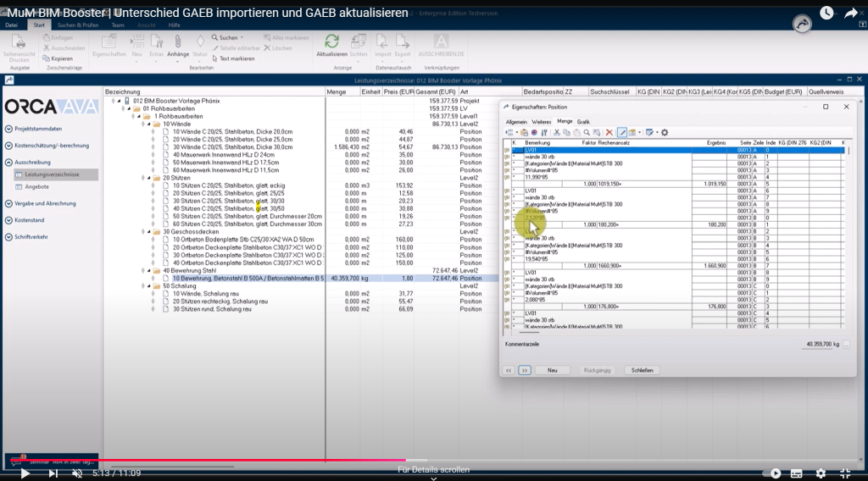Open settings gear in Eigenschaften dialog toolbar
The image size is (868, 481).
point(665,132)
